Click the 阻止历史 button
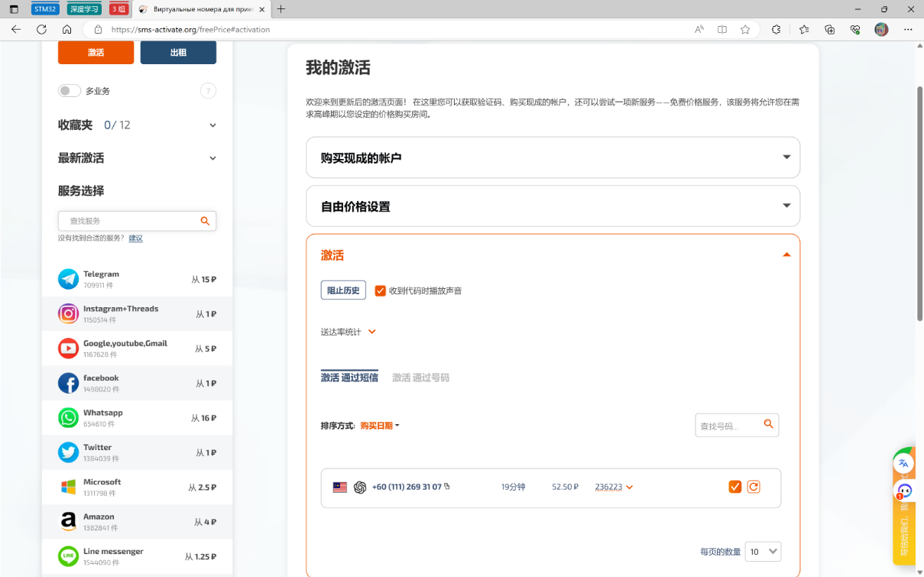 (x=343, y=290)
